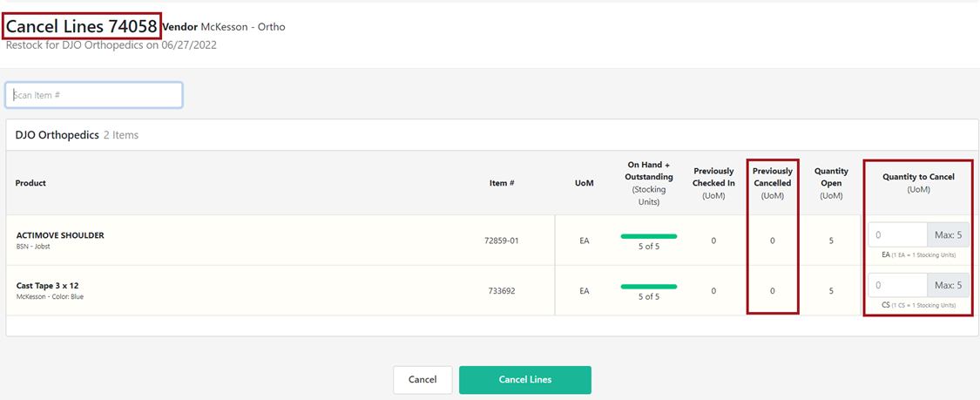
Task: Select the Item # column header
Action: point(501,183)
